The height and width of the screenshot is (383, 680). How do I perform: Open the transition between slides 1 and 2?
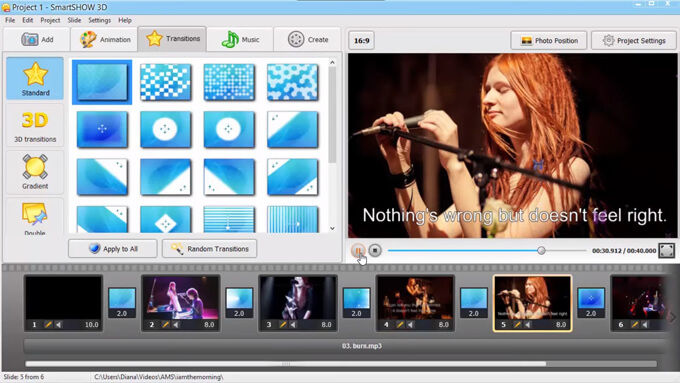tap(122, 302)
